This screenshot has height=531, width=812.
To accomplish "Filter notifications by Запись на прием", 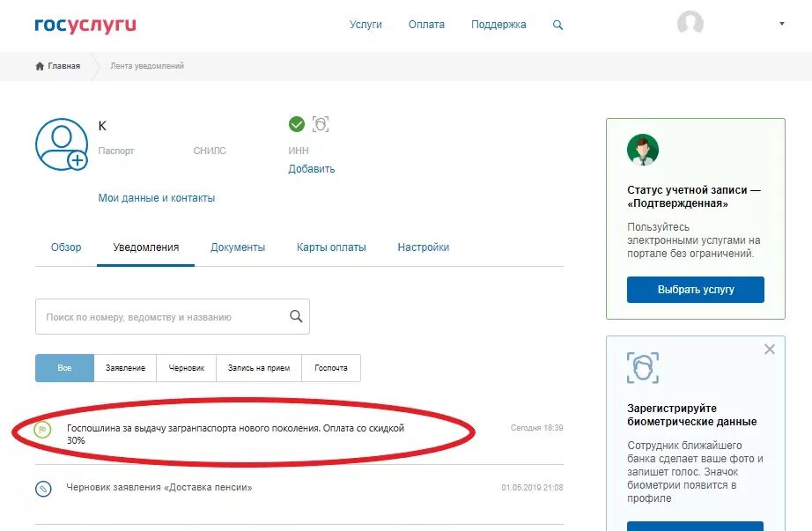I will point(259,368).
